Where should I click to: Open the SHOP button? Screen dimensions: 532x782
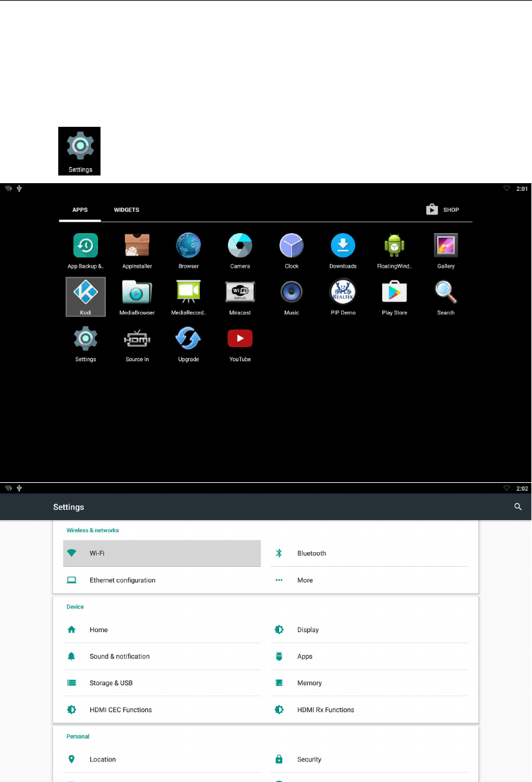443,209
